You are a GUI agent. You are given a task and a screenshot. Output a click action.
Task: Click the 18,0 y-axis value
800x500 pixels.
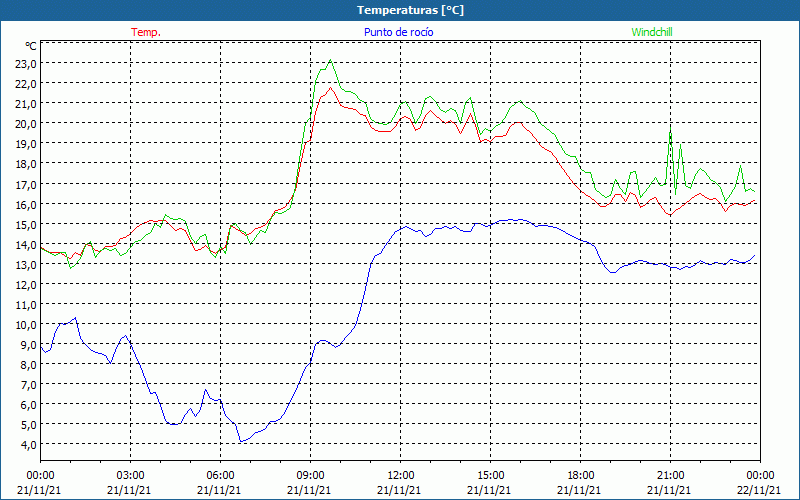[27, 164]
